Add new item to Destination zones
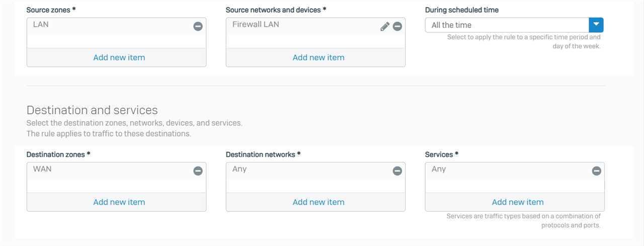644x246 pixels. click(x=119, y=202)
